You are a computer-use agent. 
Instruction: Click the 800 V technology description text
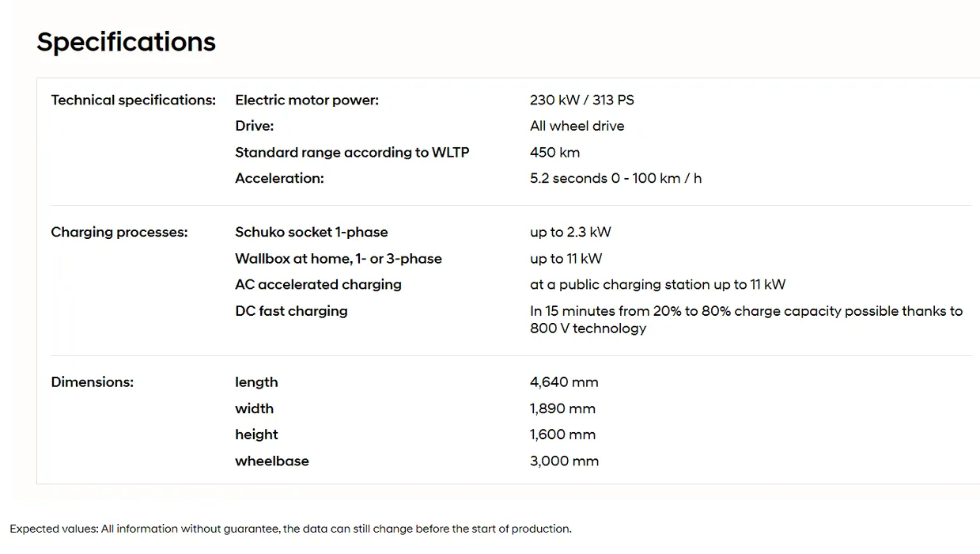point(747,320)
